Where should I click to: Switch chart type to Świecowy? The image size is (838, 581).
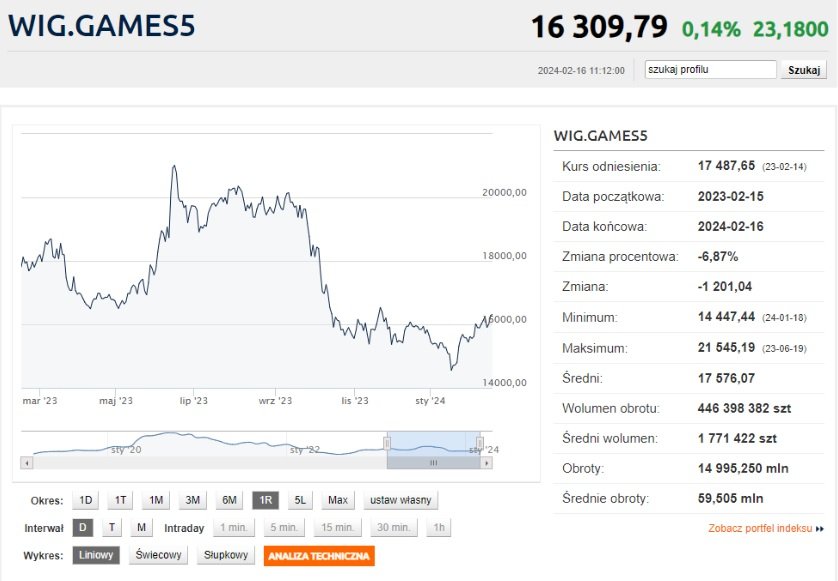click(x=158, y=555)
